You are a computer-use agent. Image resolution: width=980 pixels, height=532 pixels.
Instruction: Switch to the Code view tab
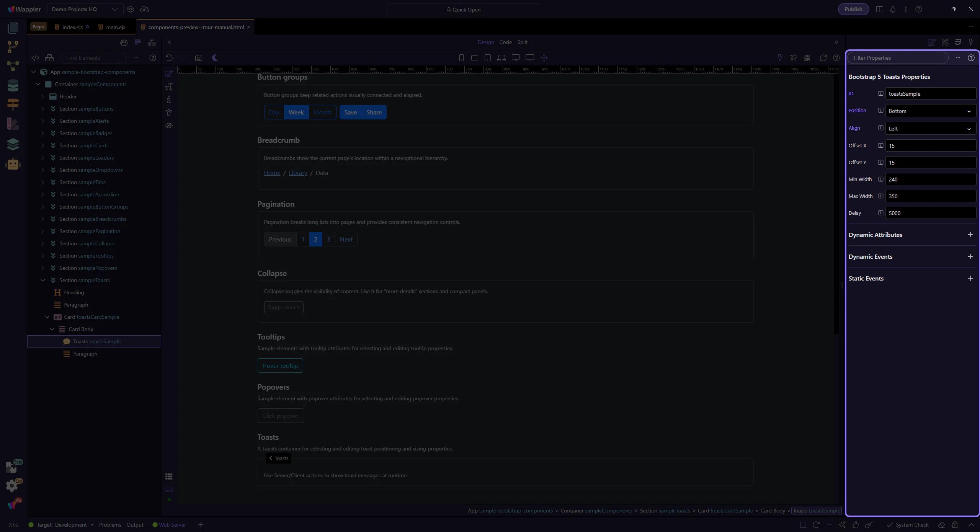505,42
